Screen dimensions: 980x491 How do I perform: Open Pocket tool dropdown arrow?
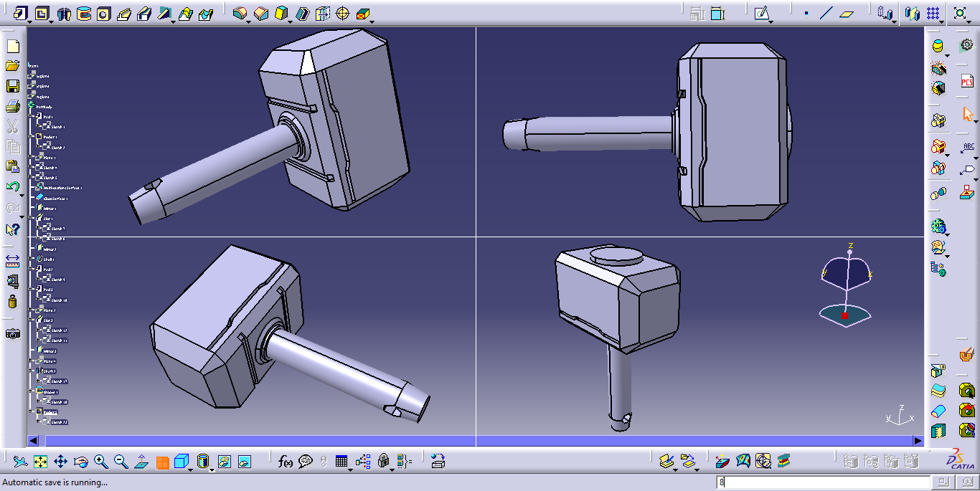click(51, 21)
